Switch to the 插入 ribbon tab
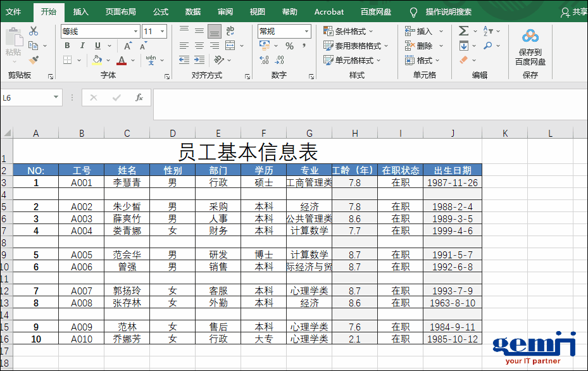This screenshot has width=588, height=371. pos(81,11)
